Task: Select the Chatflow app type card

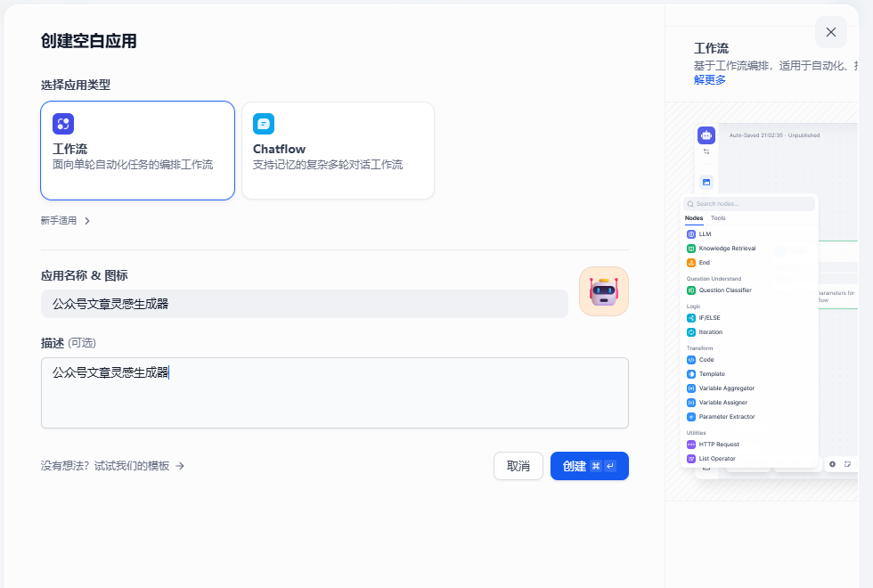Action: coord(338,150)
